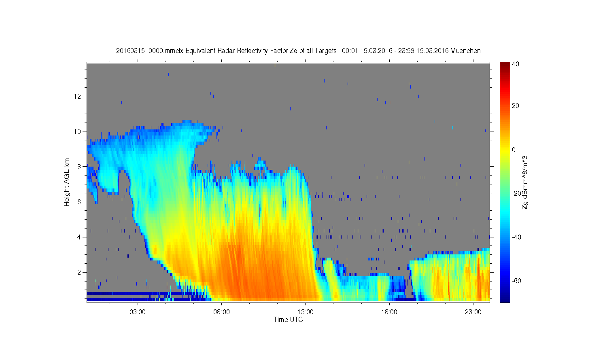Viewport: 607px width, 364px height.
Task: Click the "Height AGL km" y-axis label
Action: coord(67,182)
